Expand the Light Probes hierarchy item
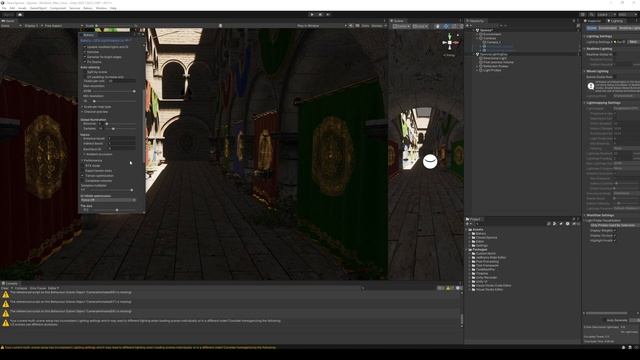640x360 pixels. 477,70
